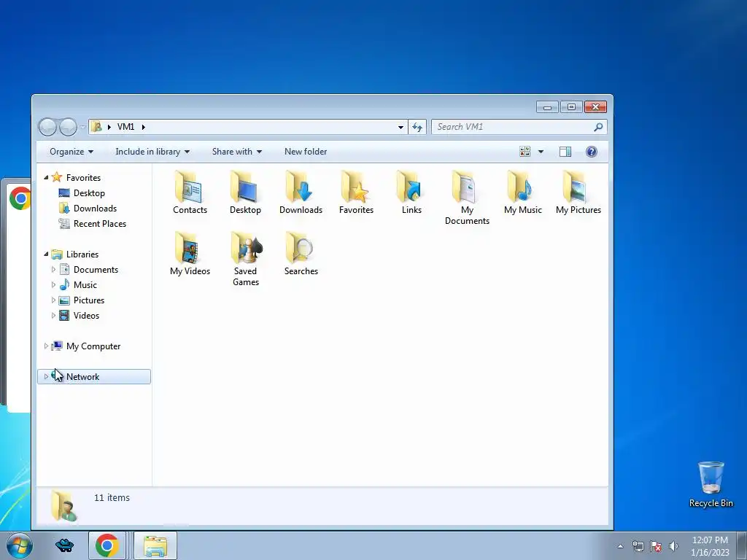Select My Computer in navigation pane
The image size is (747, 560).
[x=93, y=346]
